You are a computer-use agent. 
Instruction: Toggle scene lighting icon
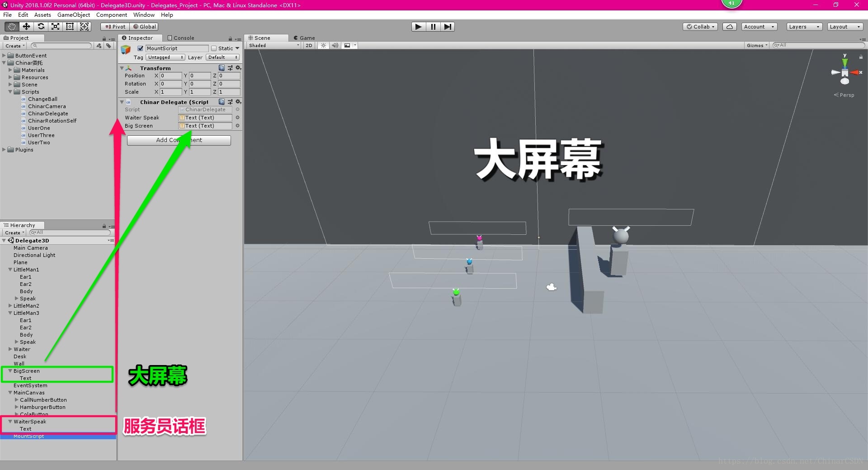coord(323,45)
